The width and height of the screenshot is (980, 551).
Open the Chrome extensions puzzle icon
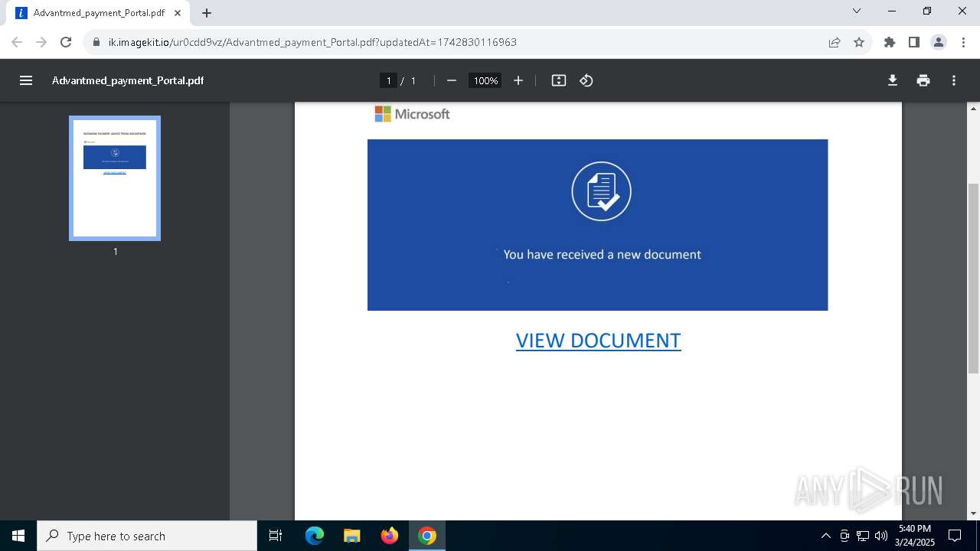coord(890,42)
